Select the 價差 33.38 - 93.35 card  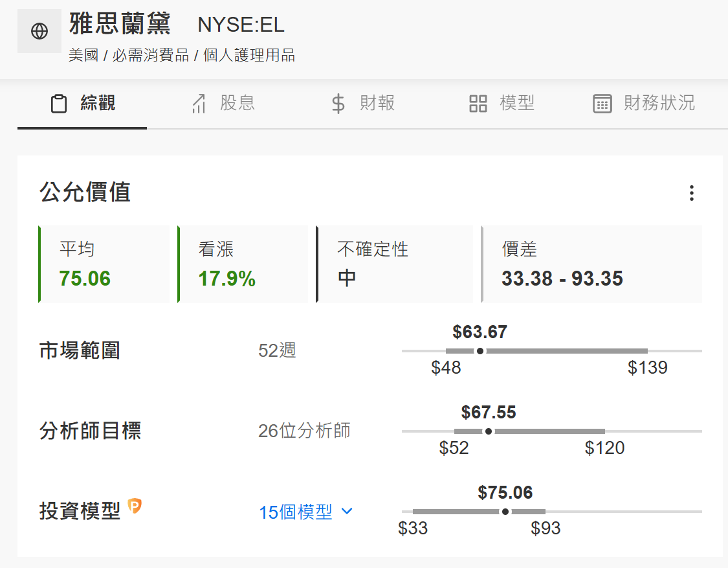591,264
